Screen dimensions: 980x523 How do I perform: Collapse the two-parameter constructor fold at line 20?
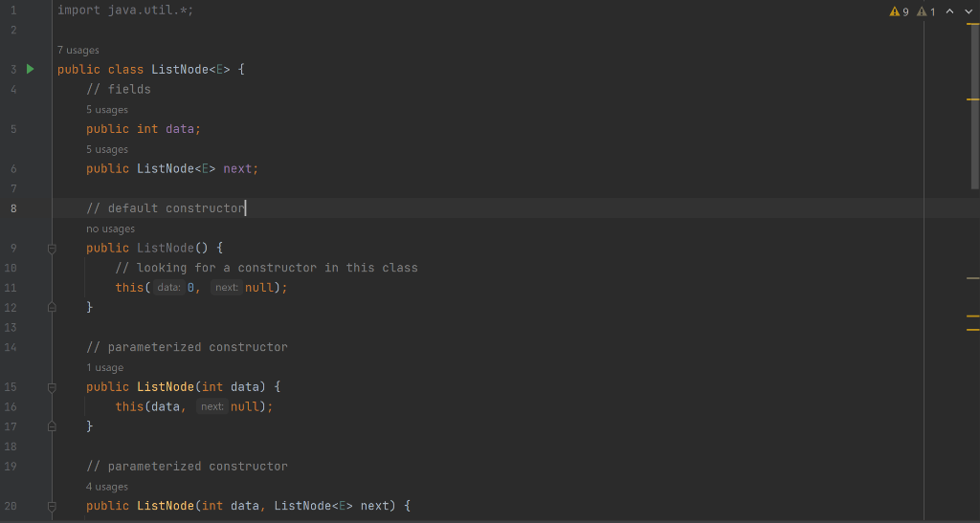(x=52, y=506)
